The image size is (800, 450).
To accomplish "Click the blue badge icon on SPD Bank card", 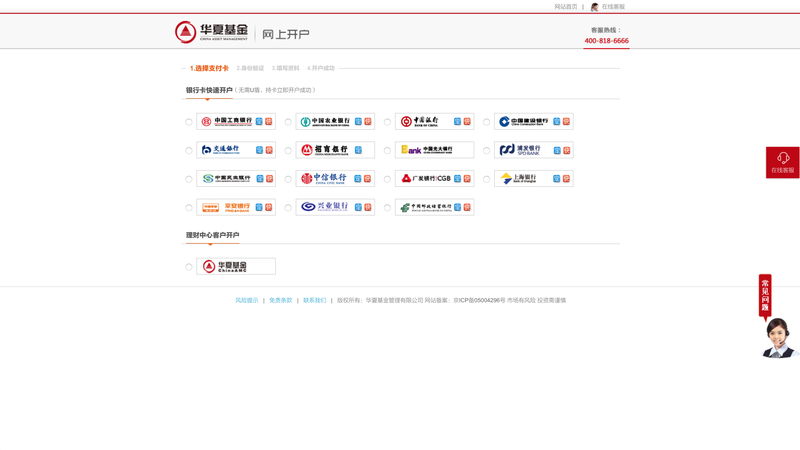I will point(557,150).
